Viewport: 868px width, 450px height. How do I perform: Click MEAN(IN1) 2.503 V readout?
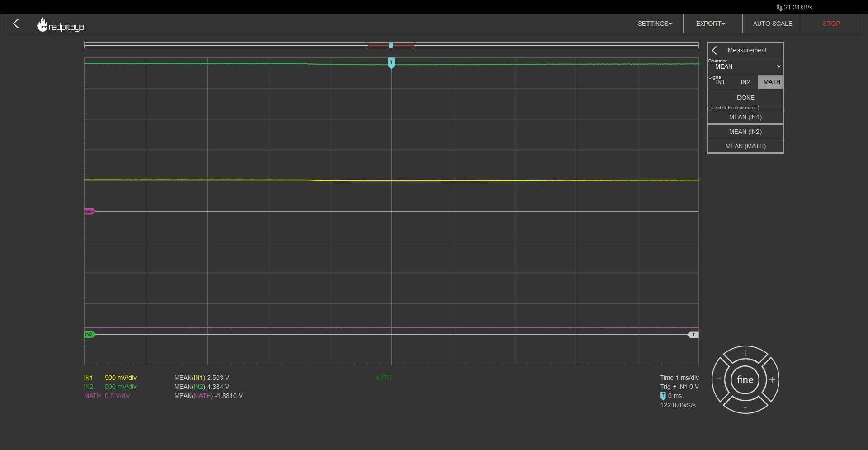click(x=202, y=378)
